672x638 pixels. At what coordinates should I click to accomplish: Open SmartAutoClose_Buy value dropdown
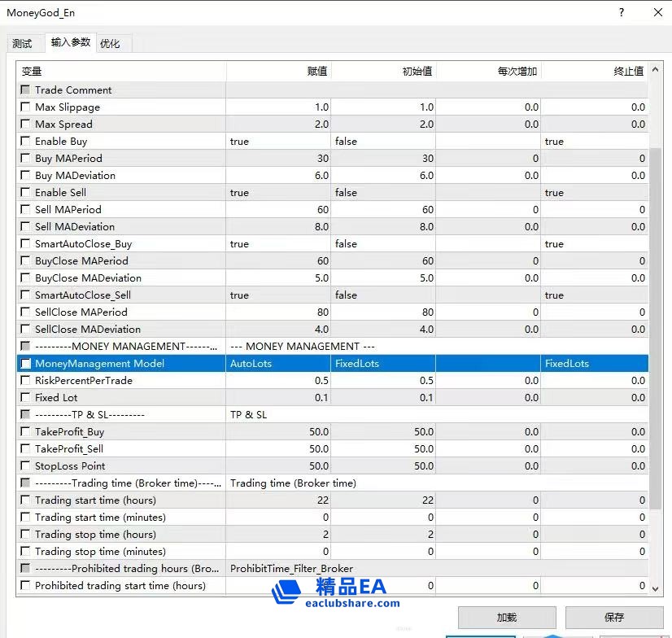pyautogui.click(x=278, y=244)
